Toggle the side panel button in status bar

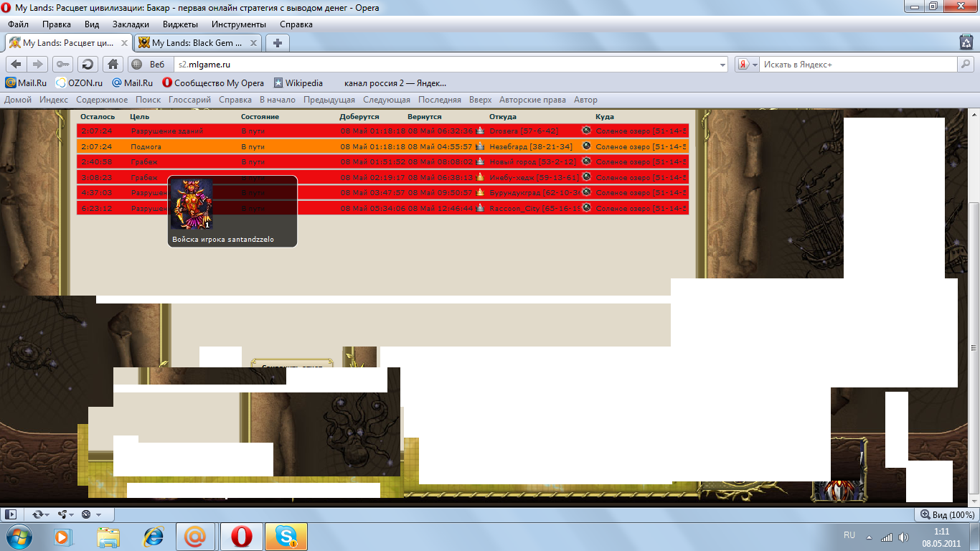pyautogui.click(x=10, y=514)
